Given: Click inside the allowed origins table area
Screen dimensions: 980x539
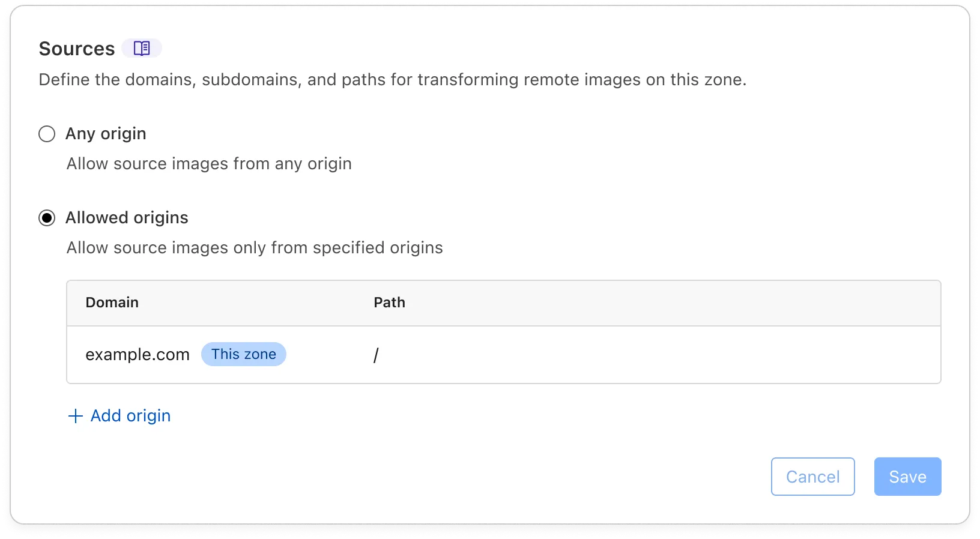Looking at the screenshot, I should click(503, 331).
